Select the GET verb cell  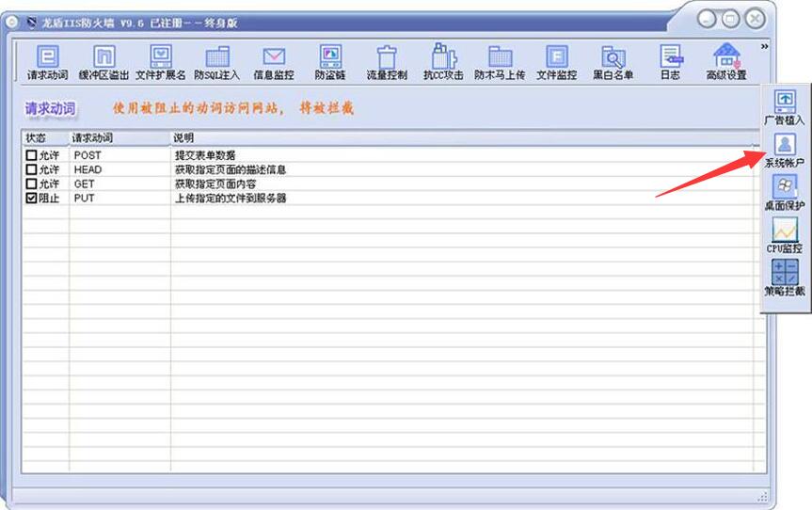(84, 183)
